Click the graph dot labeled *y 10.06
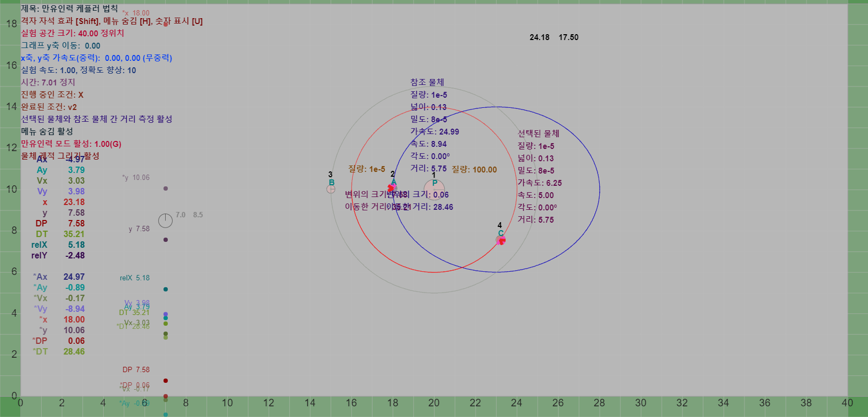 [166, 188]
